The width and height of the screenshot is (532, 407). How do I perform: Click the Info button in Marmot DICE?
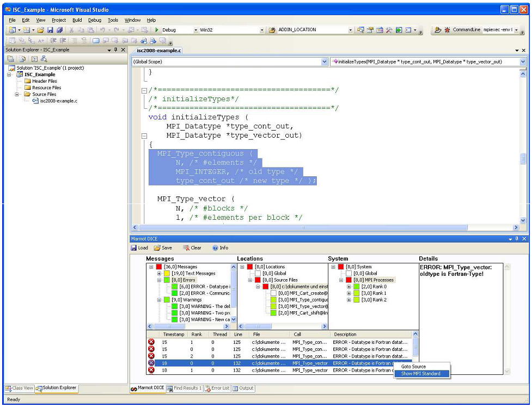click(220, 248)
